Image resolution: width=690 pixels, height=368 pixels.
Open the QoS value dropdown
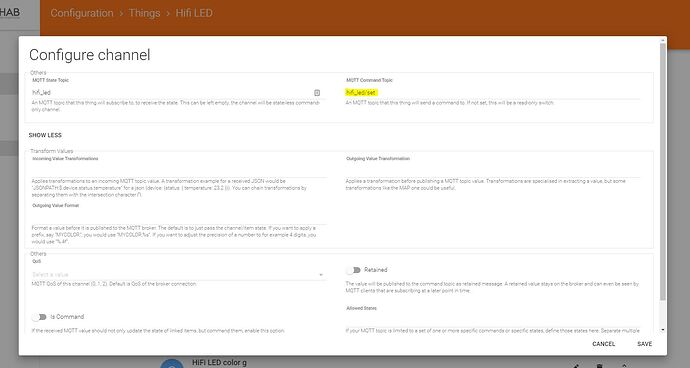click(x=178, y=275)
